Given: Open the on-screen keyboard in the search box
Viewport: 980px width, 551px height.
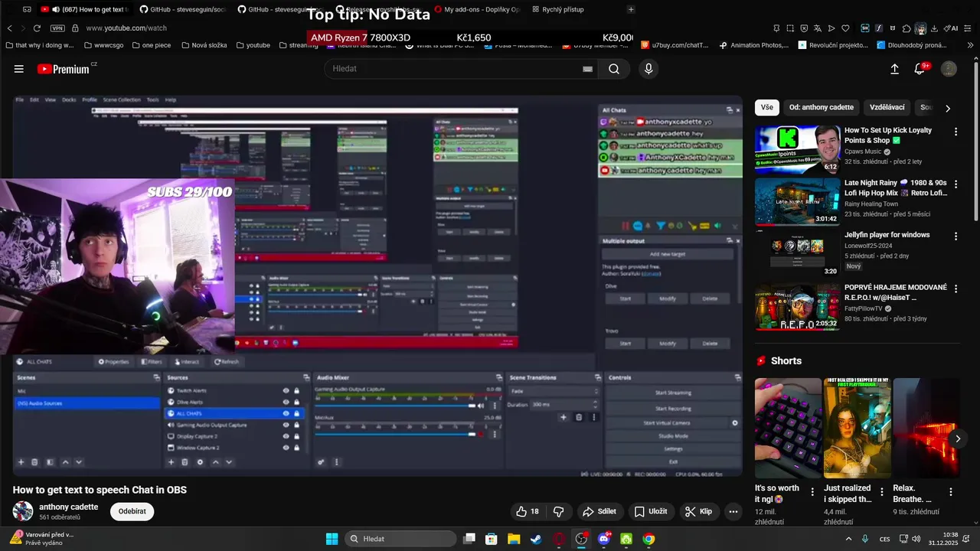Looking at the screenshot, I should click(x=587, y=69).
